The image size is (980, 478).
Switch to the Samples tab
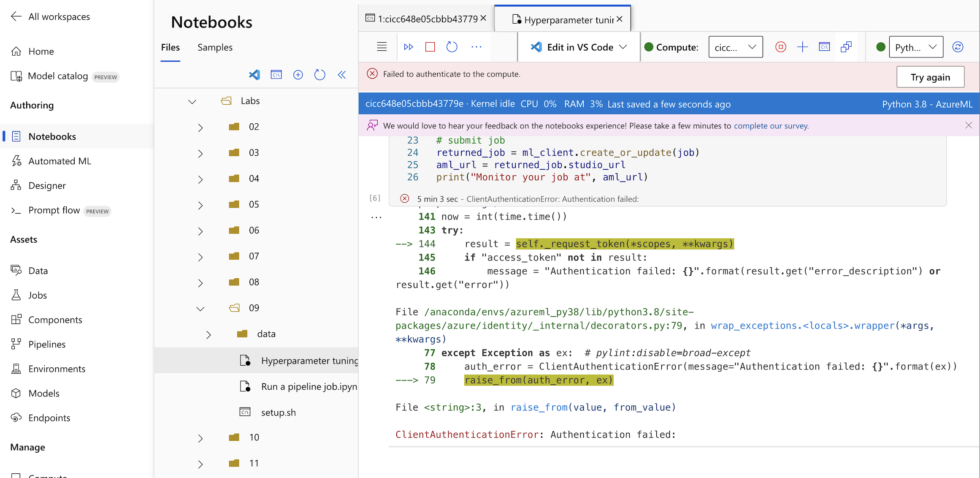215,47
